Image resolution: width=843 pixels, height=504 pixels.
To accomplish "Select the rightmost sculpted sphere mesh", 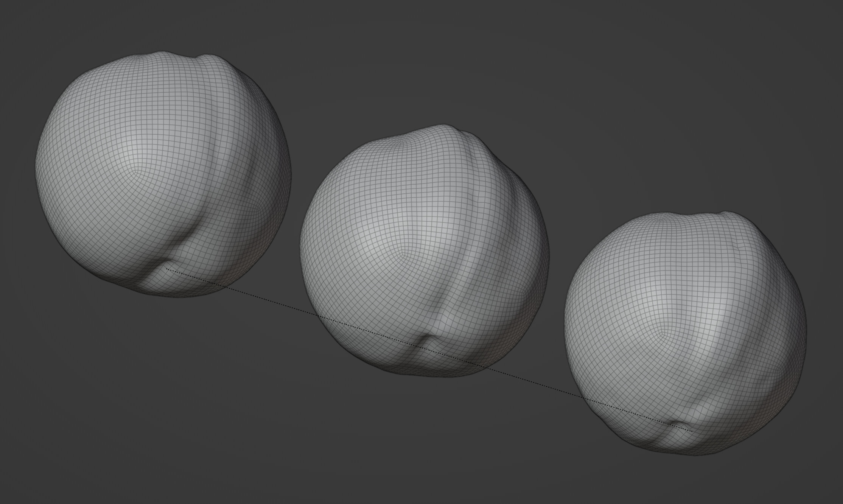I will (685, 333).
